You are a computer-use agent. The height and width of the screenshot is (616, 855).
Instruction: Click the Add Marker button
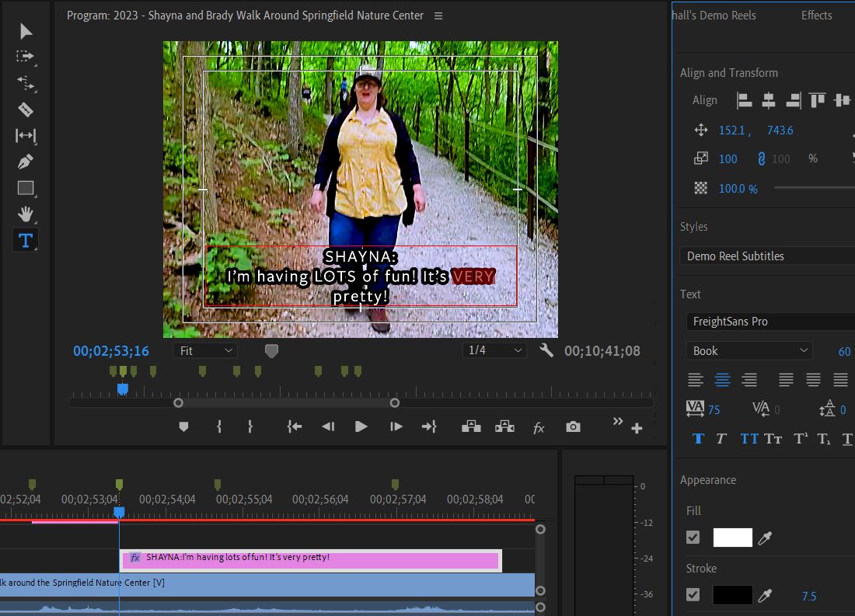[183, 426]
